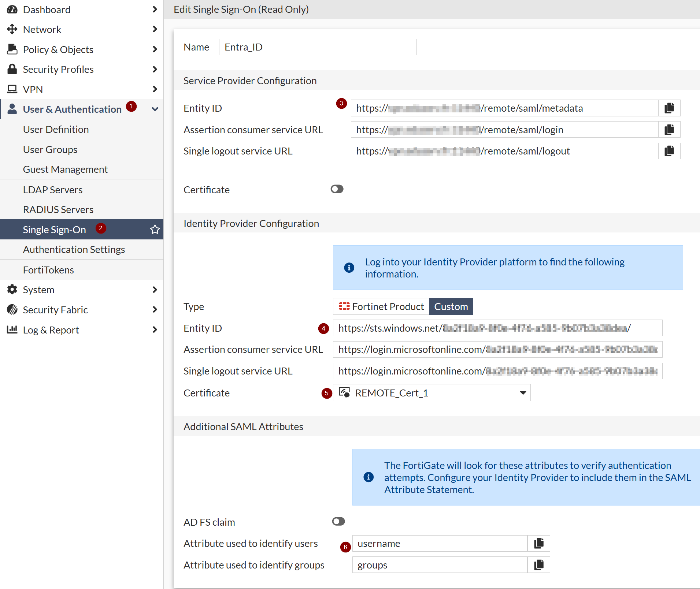
Task: Click the info icon in SAML attributes notice
Action: pos(368,477)
